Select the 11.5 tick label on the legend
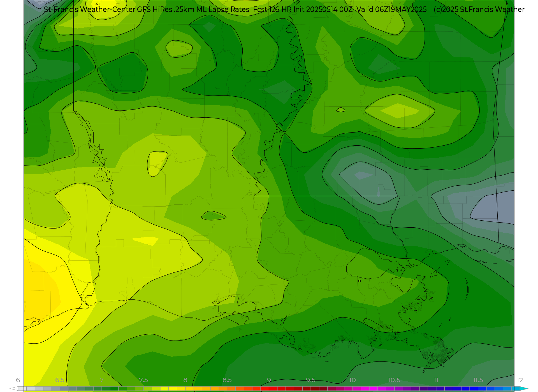 pos(478,380)
